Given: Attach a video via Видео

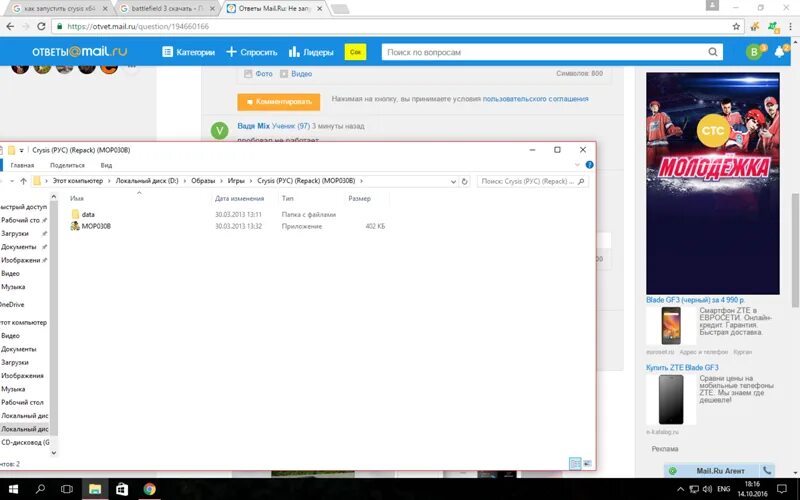Looking at the screenshot, I should tap(296, 74).
